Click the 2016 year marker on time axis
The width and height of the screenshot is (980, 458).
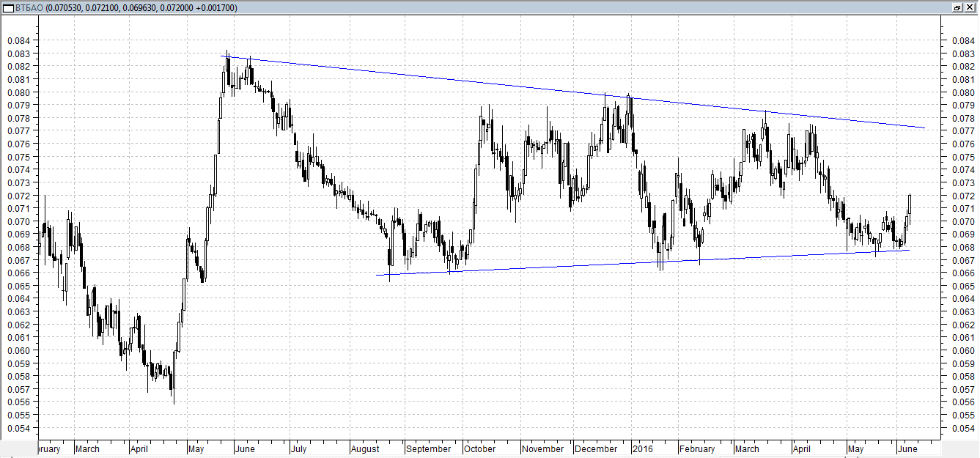pyautogui.click(x=643, y=448)
